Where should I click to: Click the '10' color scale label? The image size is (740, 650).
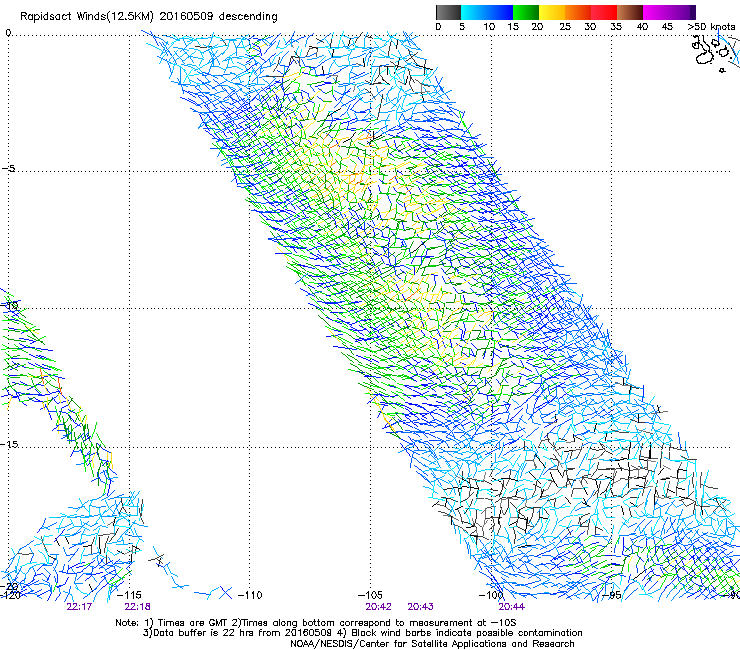(489, 27)
